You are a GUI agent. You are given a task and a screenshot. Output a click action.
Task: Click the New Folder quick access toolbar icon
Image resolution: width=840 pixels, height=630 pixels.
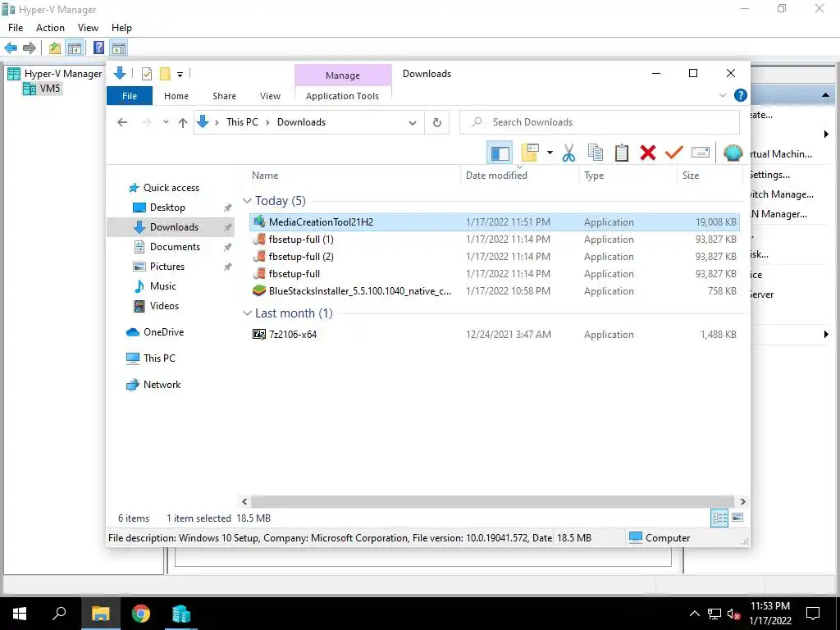click(165, 74)
